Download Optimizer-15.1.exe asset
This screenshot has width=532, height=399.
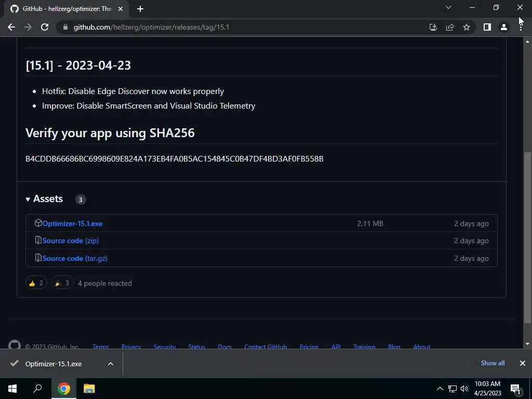[x=72, y=223]
